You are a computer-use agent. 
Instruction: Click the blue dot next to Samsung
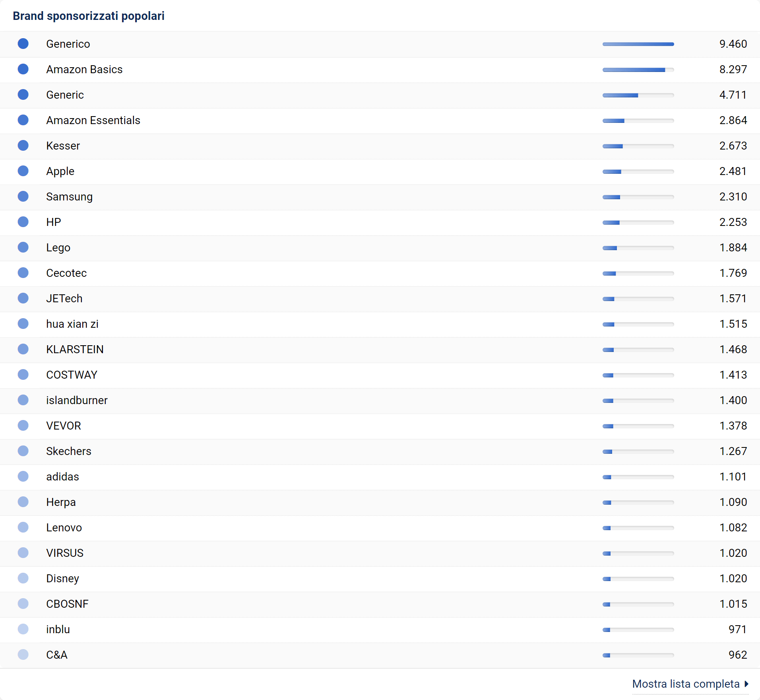[x=23, y=196]
